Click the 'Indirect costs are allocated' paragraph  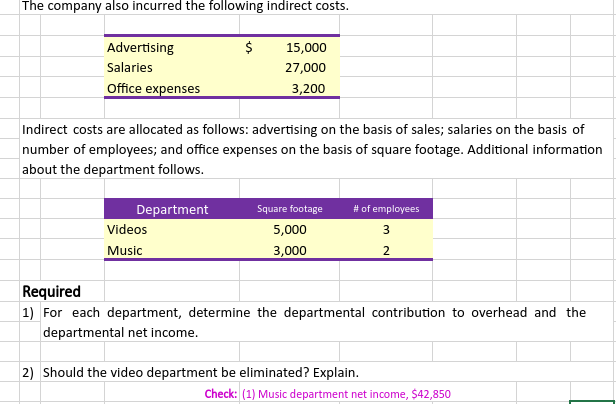(x=312, y=149)
